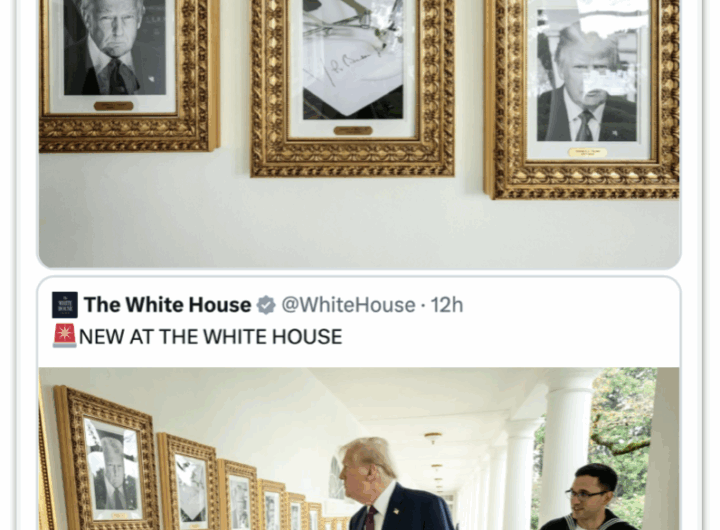Click the nameplate under the left portrait
Viewport: 720px width, 530px height.
tap(113, 106)
